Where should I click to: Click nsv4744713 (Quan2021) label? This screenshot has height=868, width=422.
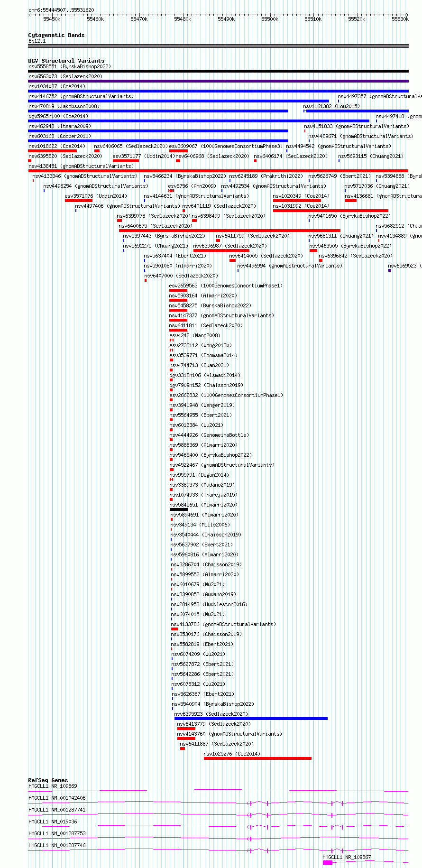coord(199,365)
